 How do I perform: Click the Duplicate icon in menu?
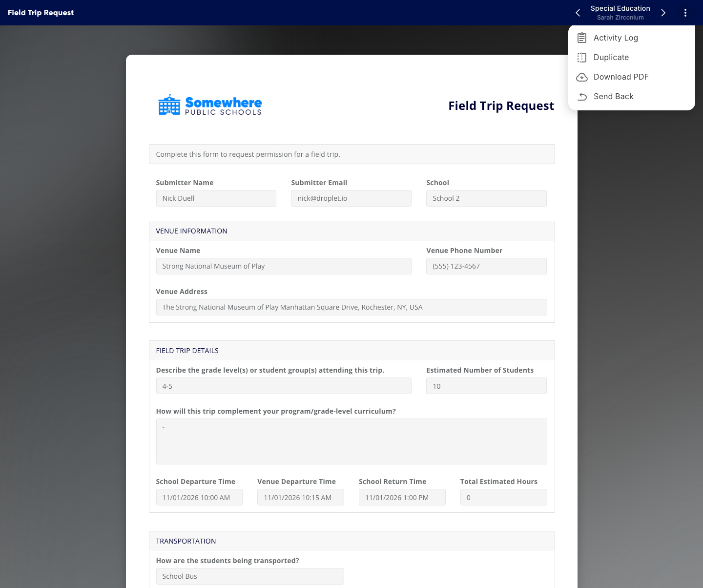pos(582,57)
